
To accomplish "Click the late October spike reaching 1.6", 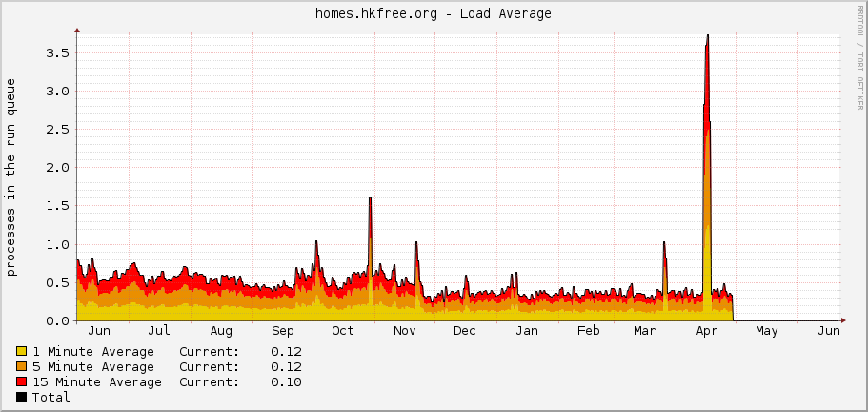I will coord(370,199).
